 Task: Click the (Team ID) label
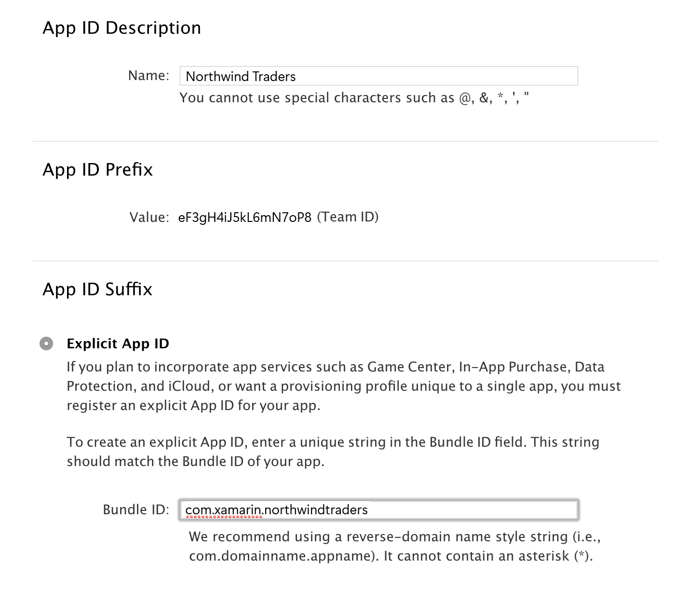(348, 217)
